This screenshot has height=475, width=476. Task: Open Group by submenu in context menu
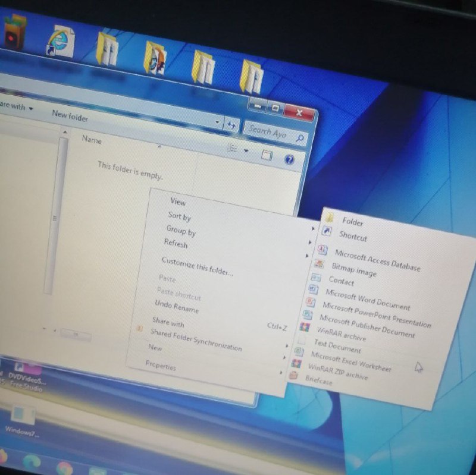[x=181, y=231]
